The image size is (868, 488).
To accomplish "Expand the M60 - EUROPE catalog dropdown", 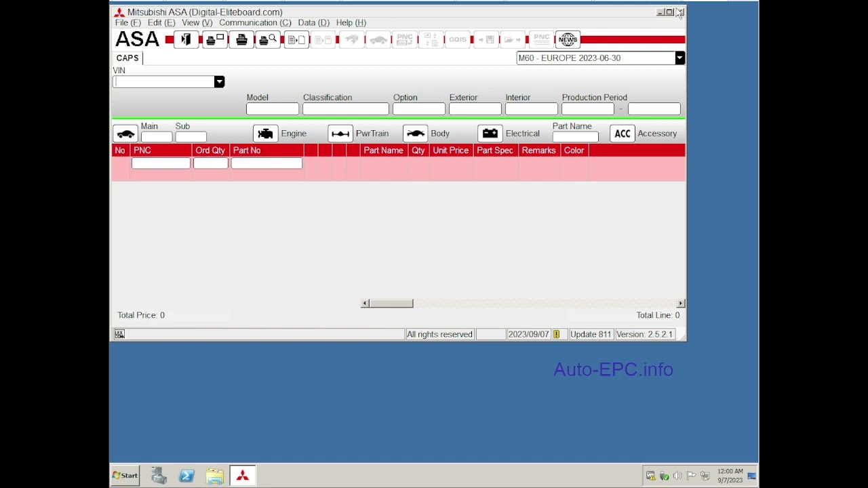I will [679, 58].
